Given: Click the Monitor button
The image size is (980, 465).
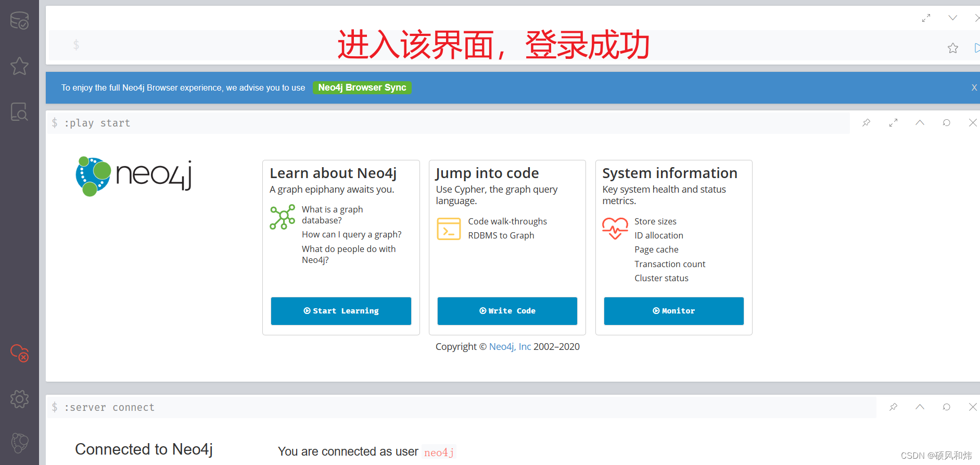Looking at the screenshot, I should (674, 311).
